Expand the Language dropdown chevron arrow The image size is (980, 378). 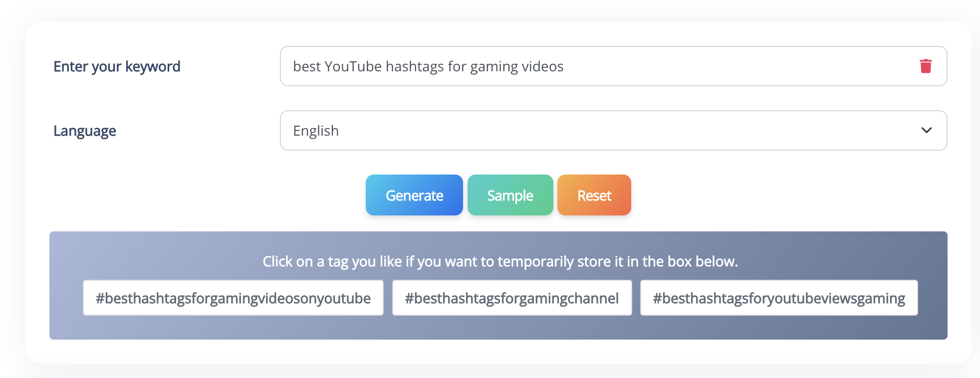[926, 131]
